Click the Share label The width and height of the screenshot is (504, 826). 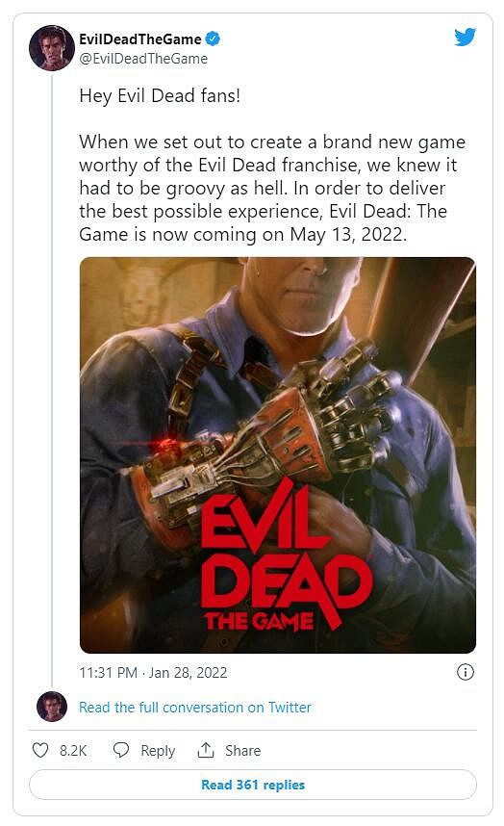[x=242, y=750]
